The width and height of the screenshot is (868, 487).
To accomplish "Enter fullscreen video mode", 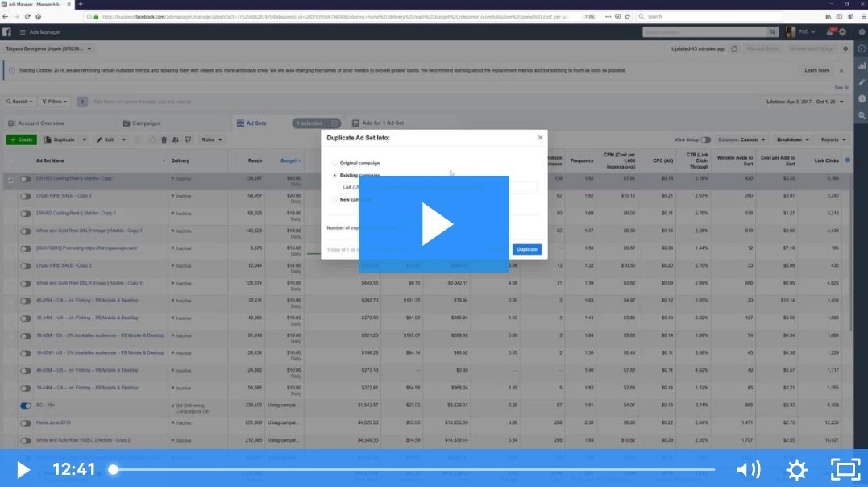I will coord(845,470).
